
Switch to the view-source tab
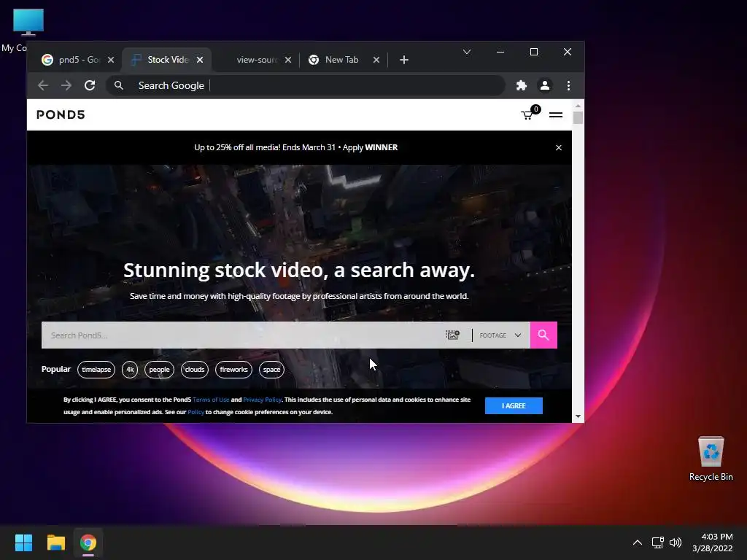(x=255, y=60)
